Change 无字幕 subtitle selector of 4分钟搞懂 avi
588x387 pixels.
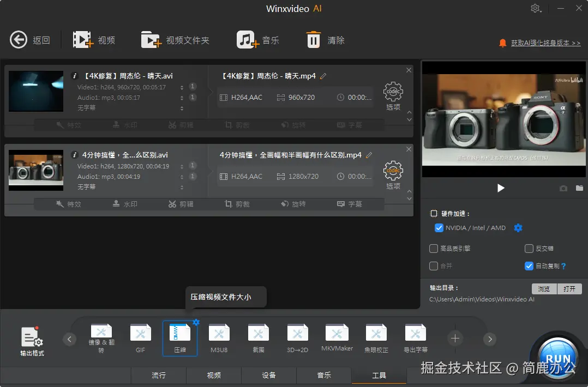[x=182, y=188]
